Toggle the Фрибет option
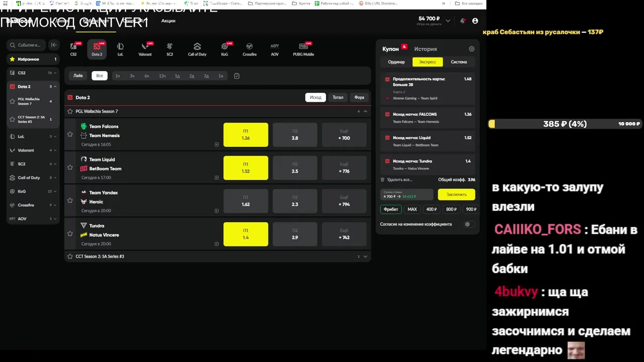Screen dimensions: 644x362 [x=390, y=209]
